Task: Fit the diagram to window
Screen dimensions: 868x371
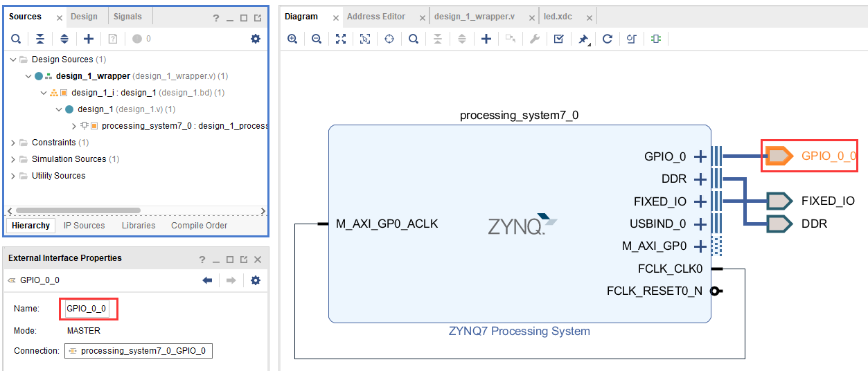Action: click(x=341, y=39)
